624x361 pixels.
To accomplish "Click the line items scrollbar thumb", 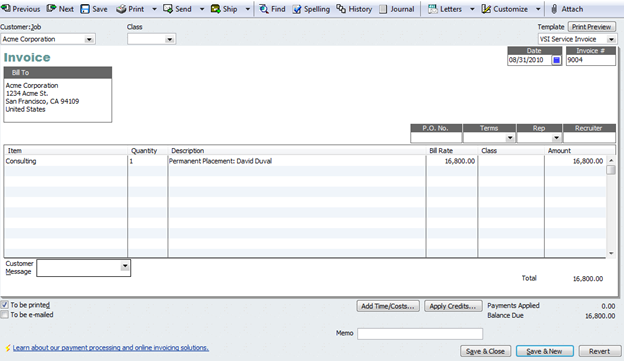I will coord(611,170).
